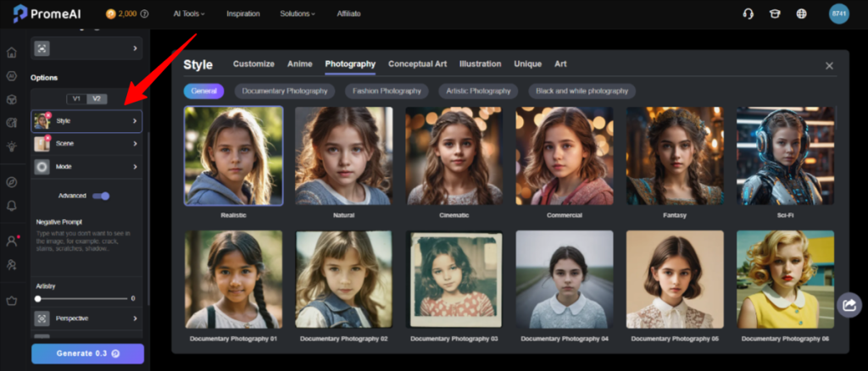Filter by Fashion Photography chip
The image size is (868, 371).
point(387,91)
